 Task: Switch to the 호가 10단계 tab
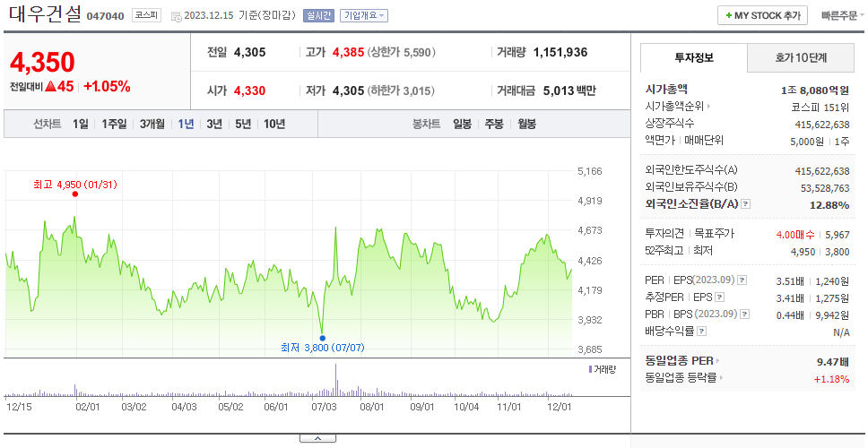[x=801, y=57]
